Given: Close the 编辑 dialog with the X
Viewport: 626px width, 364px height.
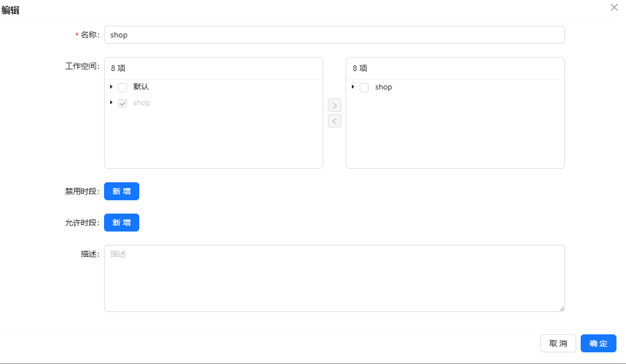Looking at the screenshot, I should pyautogui.click(x=614, y=7).
